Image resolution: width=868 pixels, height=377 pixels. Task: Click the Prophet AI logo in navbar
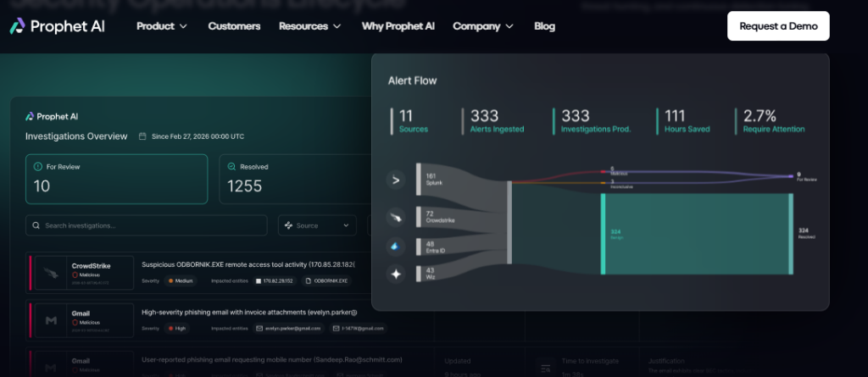point(57,26)
